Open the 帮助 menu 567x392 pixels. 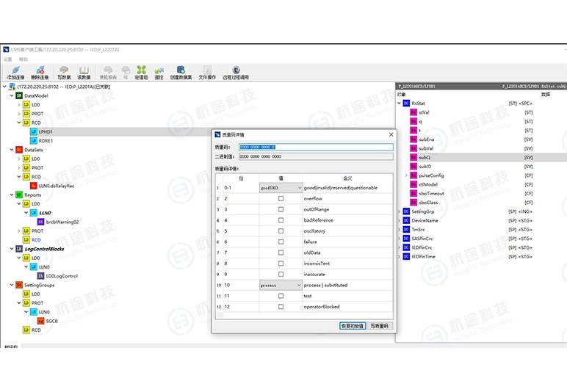pyautogui.click(x=24, y=59)
